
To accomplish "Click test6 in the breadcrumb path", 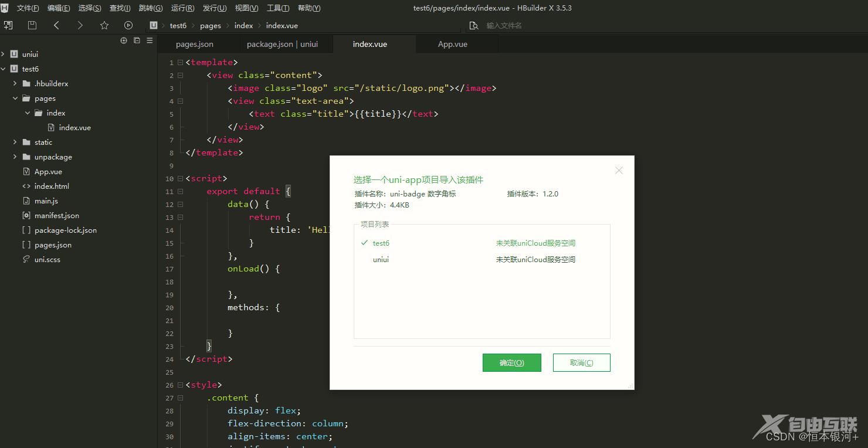I will coord(178,25).
